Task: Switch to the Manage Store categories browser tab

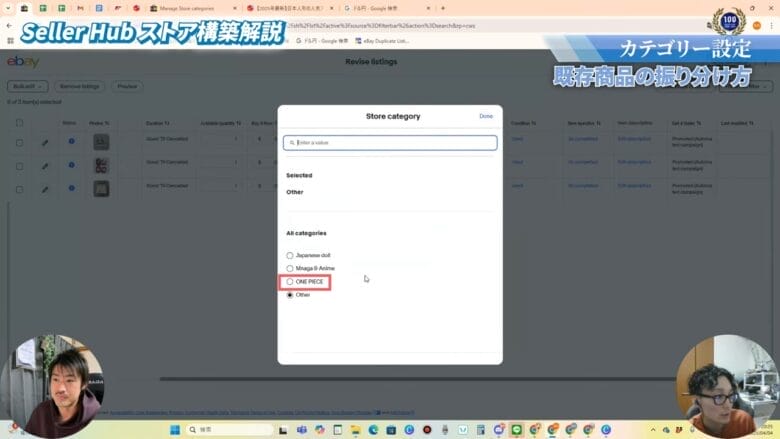Action: coord(190,7)
